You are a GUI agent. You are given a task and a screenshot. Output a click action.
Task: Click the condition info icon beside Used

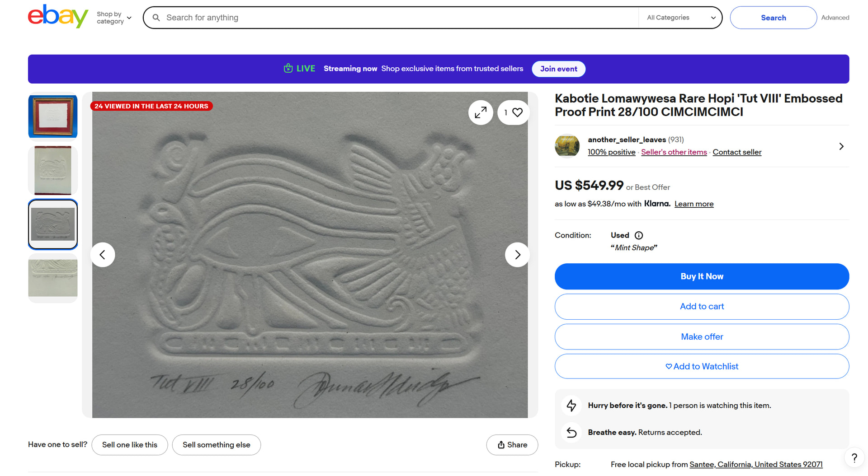639,235
